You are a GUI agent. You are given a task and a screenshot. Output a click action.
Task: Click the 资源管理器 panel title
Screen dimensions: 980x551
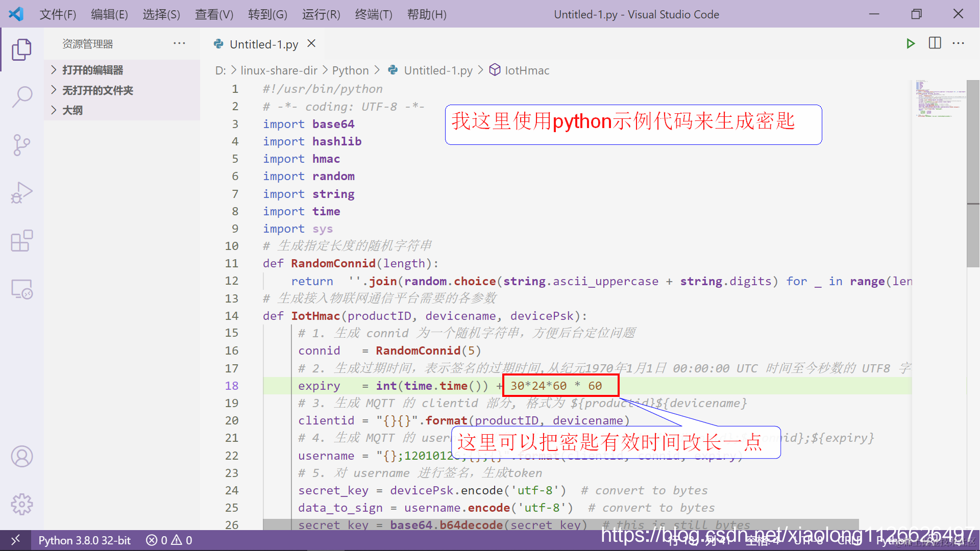coord(87,44)
